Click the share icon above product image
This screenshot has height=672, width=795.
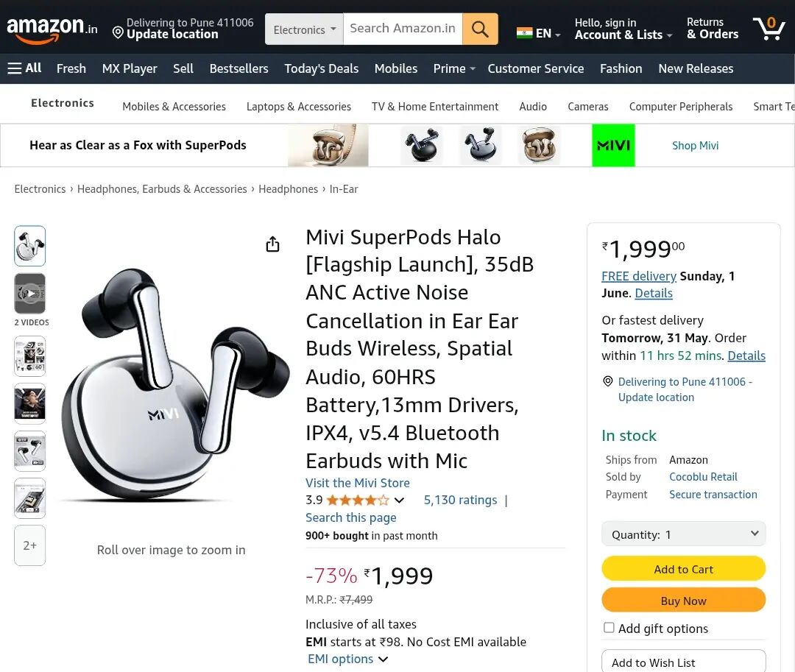tap(272, 244)
